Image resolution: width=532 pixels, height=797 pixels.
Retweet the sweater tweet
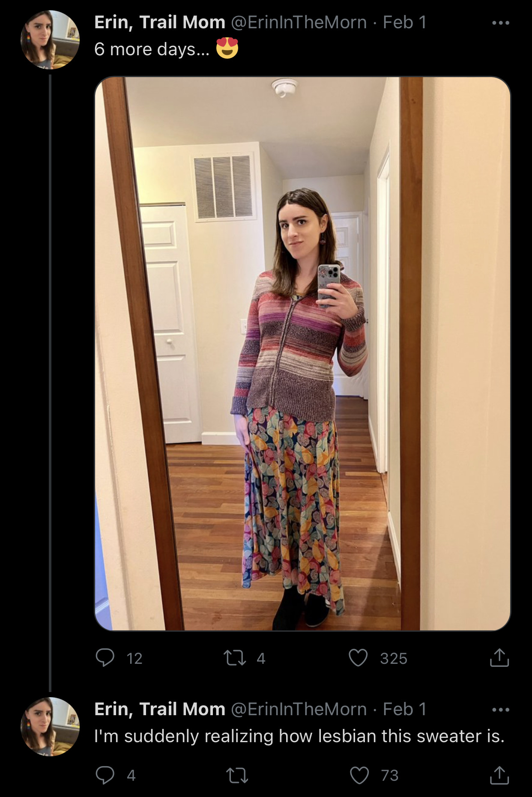(236, 775)
